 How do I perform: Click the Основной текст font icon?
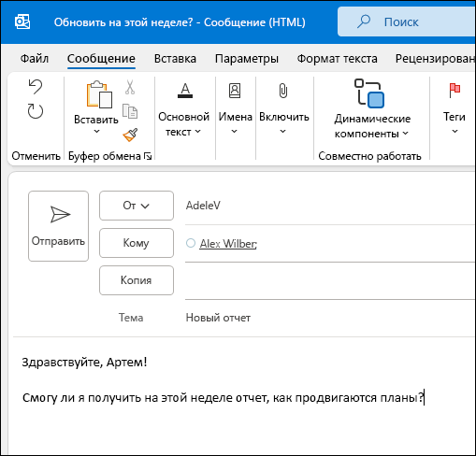click(x=185, y=91)
